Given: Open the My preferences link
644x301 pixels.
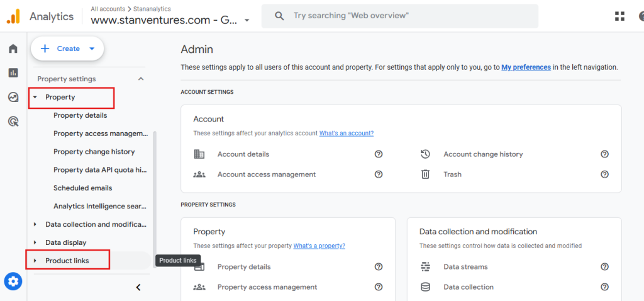Looking at the screenshot, I should [x=526, y=67].
